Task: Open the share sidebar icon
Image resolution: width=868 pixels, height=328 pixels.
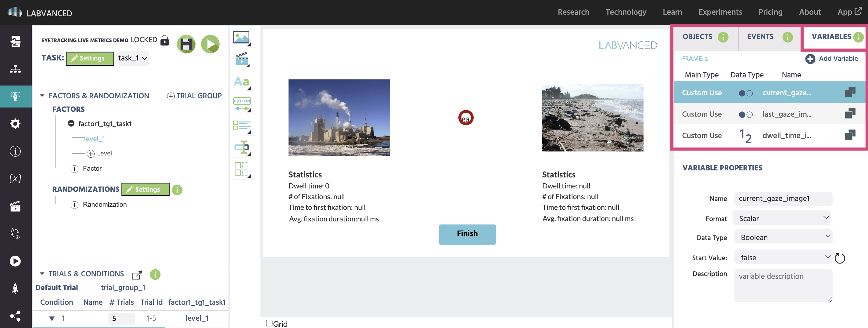Action: click(15, 316)
